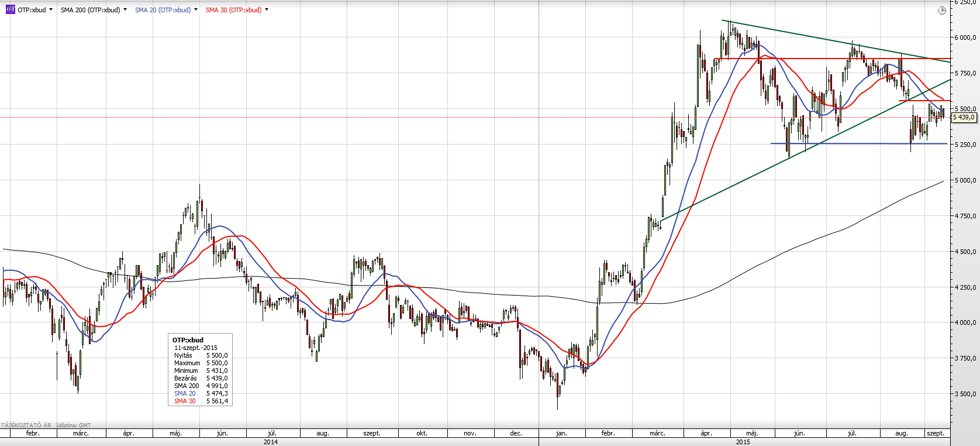Click the 4 000,0 price axis label
This screenshot has height=446, width=980.
(965, 323)
